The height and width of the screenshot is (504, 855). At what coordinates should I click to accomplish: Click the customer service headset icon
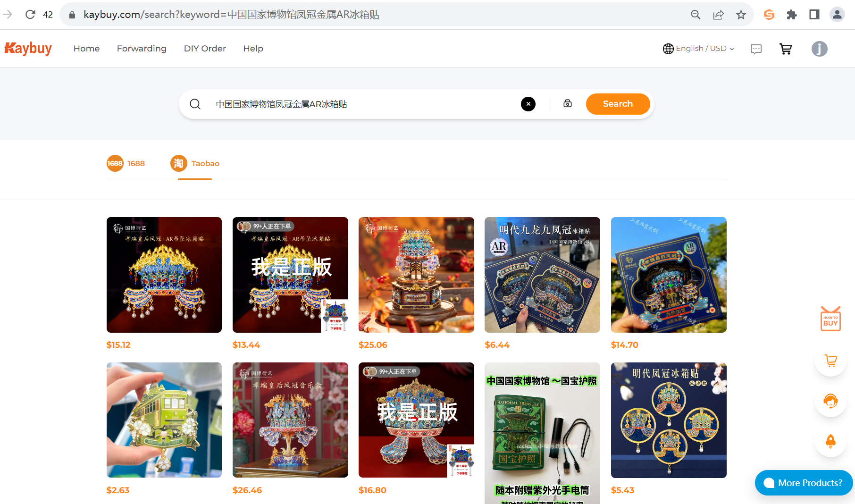tap(830, 401)
